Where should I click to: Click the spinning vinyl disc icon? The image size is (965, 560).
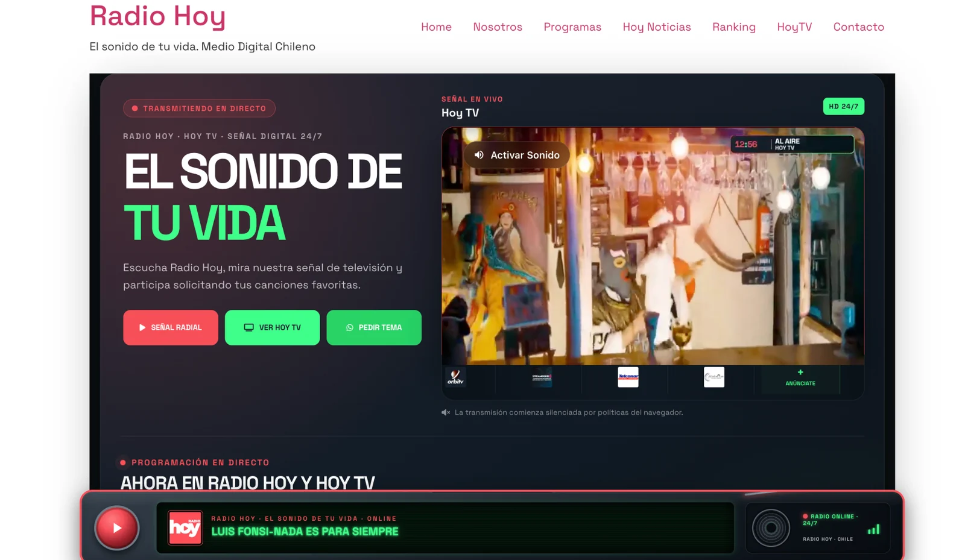771,528
